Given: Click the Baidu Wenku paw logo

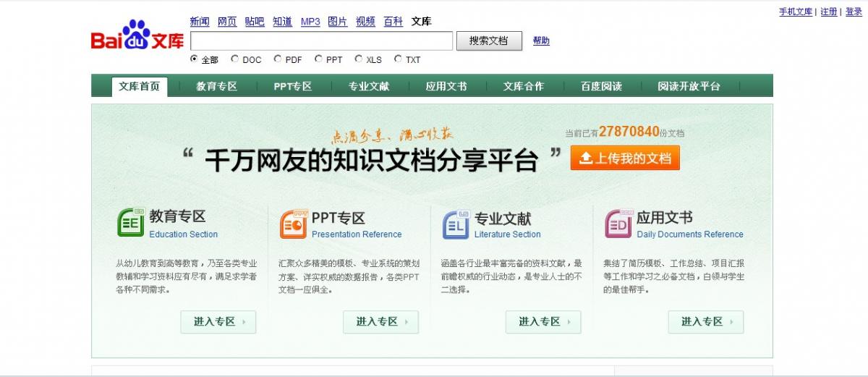Looking at the screenshot, I should coord(137,35).
